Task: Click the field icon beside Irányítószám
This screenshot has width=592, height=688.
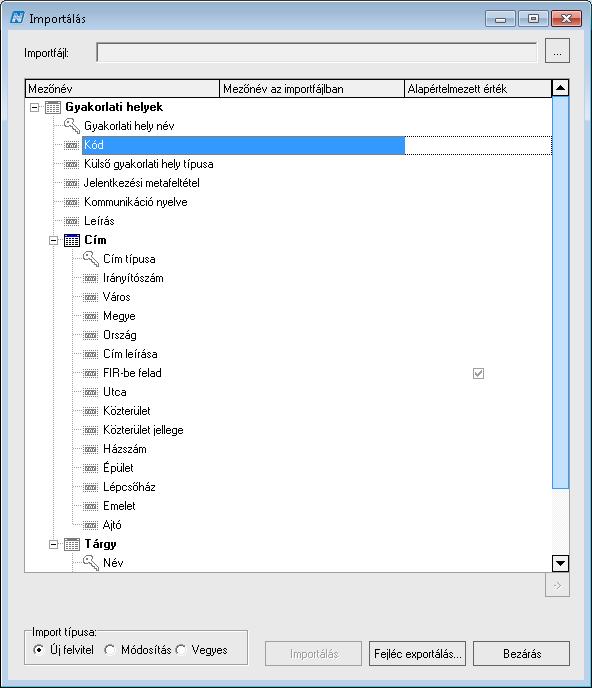Action: point(90,278)
